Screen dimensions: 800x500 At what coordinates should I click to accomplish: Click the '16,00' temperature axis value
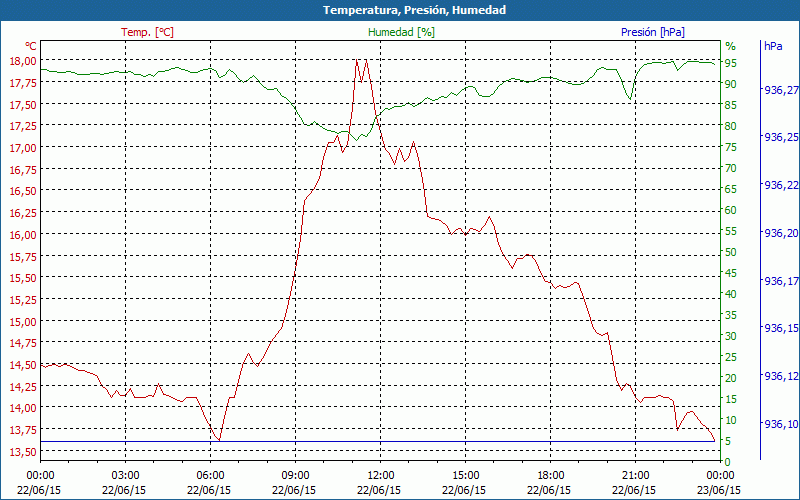click(x=23, y=235)
